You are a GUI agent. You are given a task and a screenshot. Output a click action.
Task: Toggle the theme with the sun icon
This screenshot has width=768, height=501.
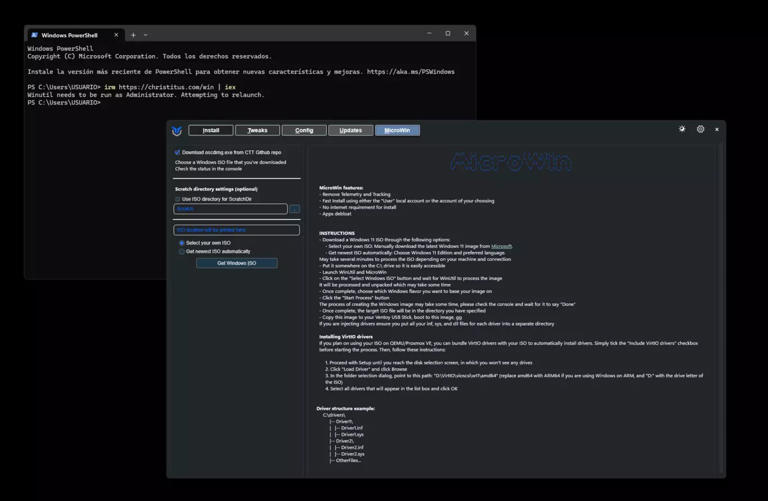click(682, 129)
